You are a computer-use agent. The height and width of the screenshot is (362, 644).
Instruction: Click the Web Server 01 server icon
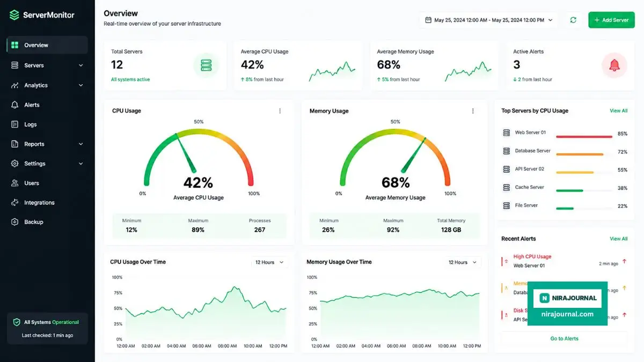pos(506,132)
